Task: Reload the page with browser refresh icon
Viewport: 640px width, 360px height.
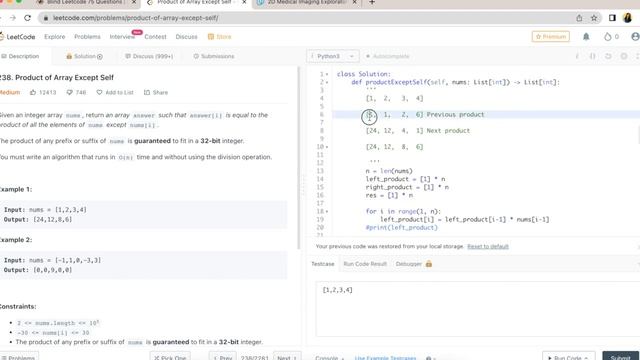Action: point(27,18)
